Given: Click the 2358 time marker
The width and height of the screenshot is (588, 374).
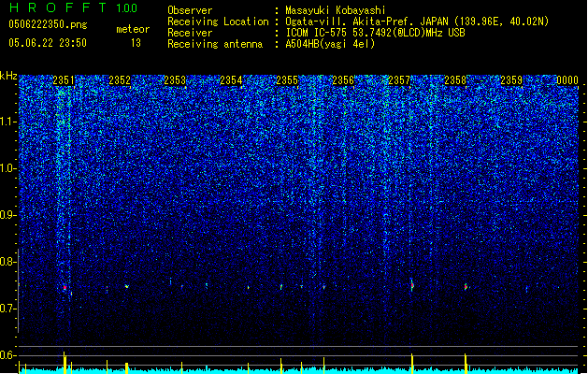Looking at the screenshot, I should tap(455, 80).
